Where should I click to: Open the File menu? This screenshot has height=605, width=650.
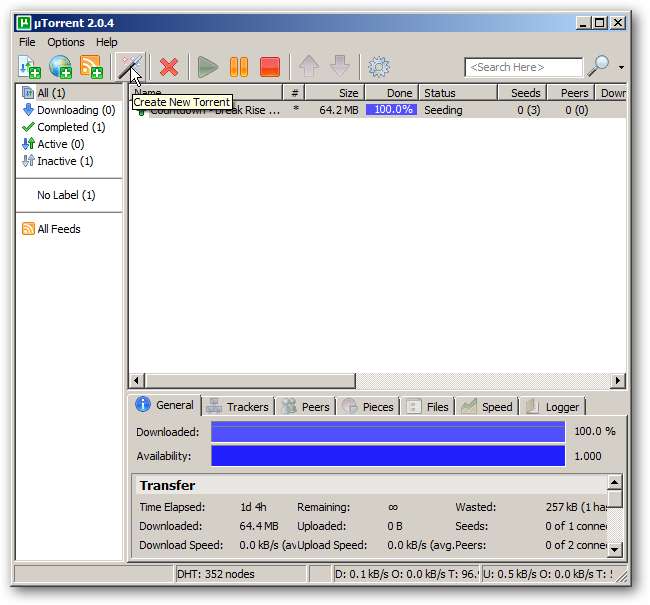(27, 42)
